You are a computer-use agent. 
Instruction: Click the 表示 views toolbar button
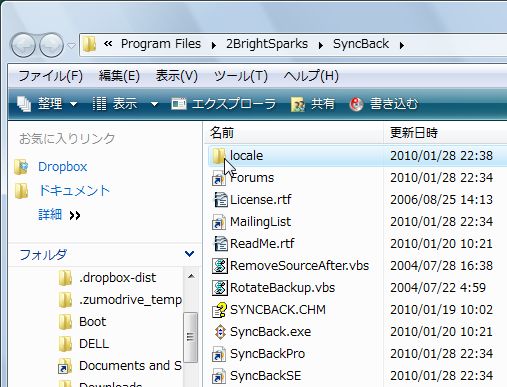115,104
